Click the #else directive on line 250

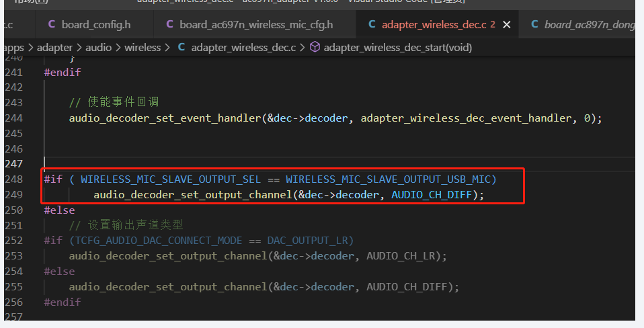tap(60, 210)
